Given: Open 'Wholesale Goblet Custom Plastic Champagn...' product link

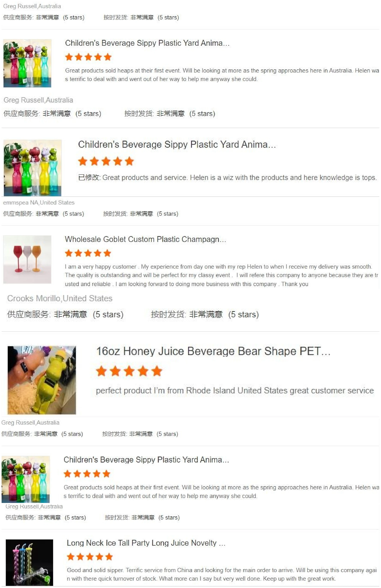Looking at the screenshot, I should [146, 239].
